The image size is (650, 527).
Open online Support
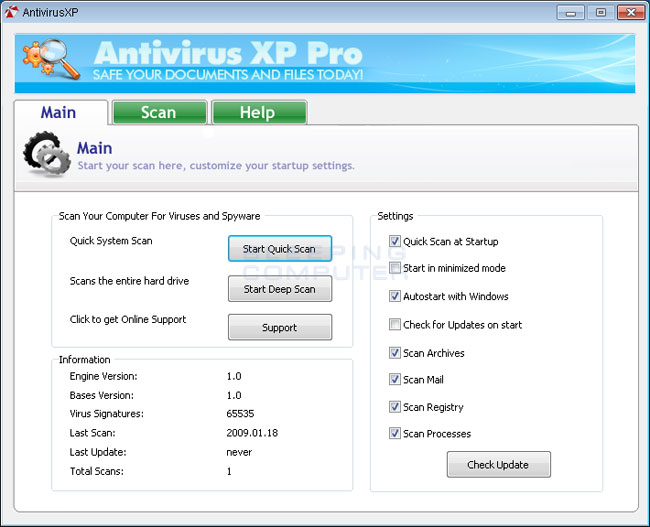pos(280,328)
